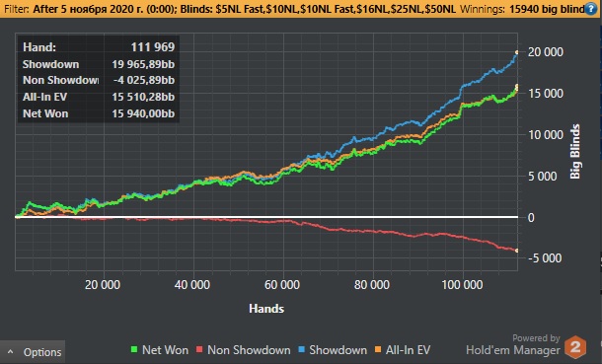This screenshot has height=364, width=602.
Task: Toggle the Showdown legend entry
Action: coord(333,350)
